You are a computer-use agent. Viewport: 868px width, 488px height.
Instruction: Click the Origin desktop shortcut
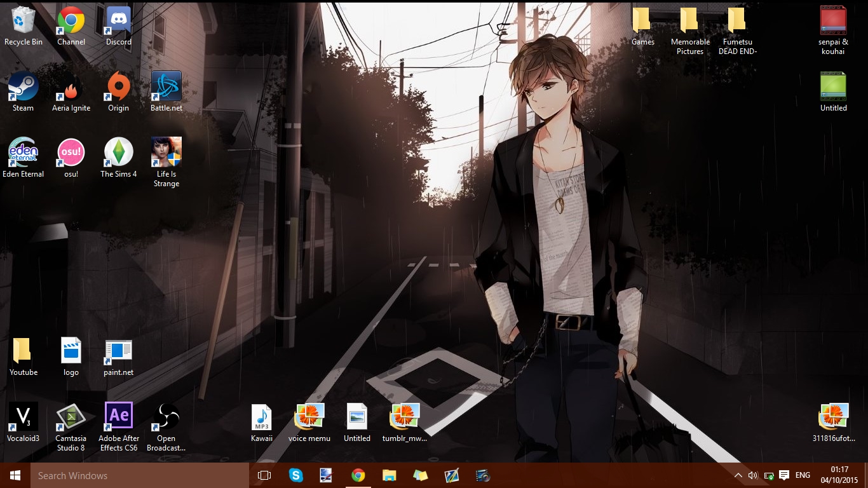[x=118, y=92]
